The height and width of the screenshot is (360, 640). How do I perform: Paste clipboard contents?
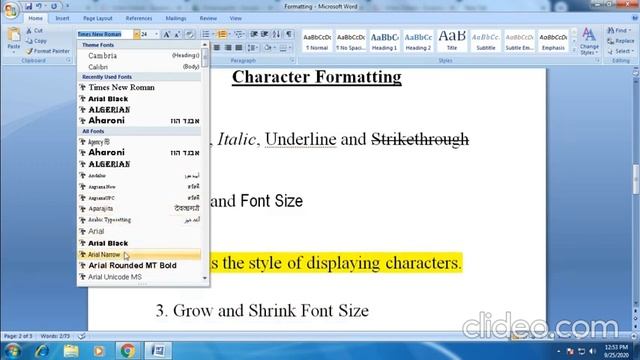13,39
